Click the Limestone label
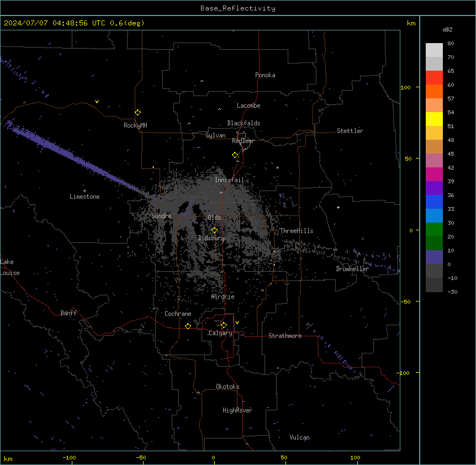 (x=84, y=197)
